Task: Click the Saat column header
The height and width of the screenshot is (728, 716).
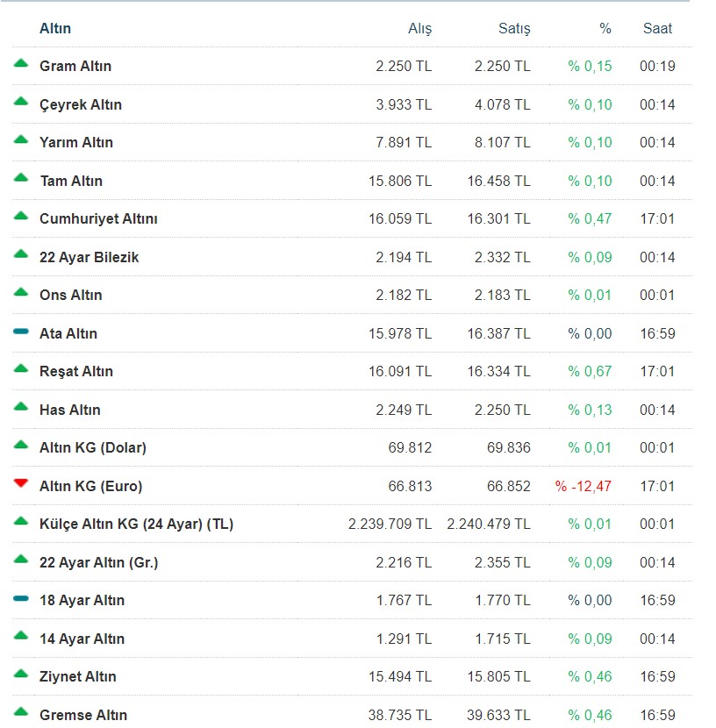Action: point(657,28)
